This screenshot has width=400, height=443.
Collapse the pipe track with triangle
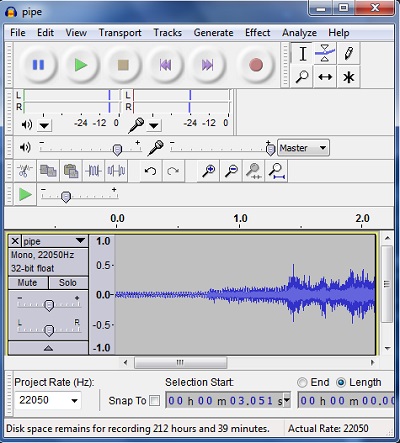[x=48, y=348]
